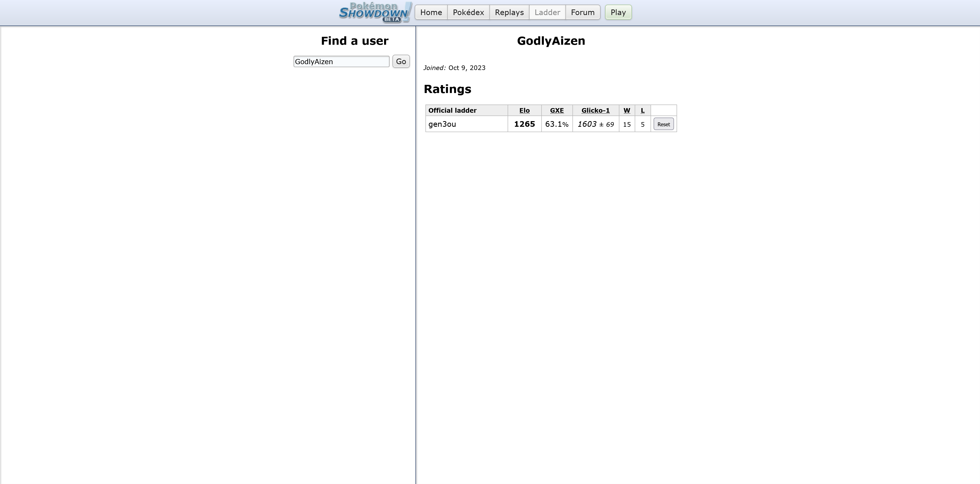
Task: Open the Home page
Action: 431,13
